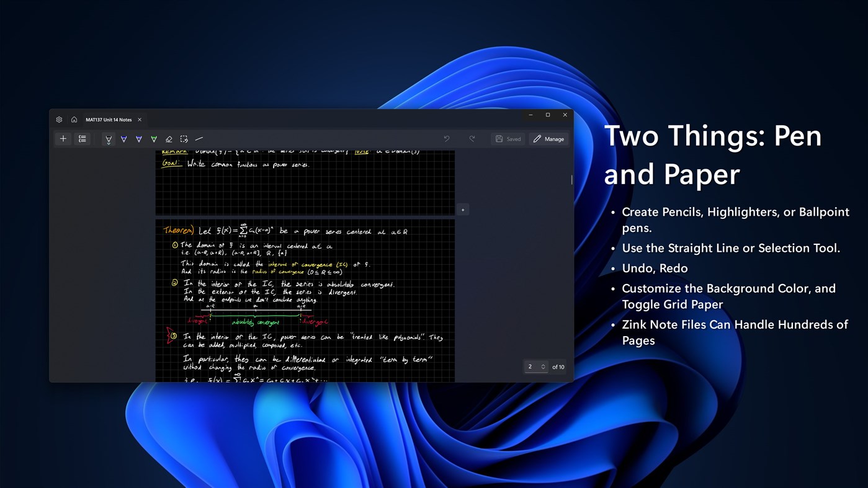
Task: Click the stepper arrows beside the page number
Action: coord(544,366)
